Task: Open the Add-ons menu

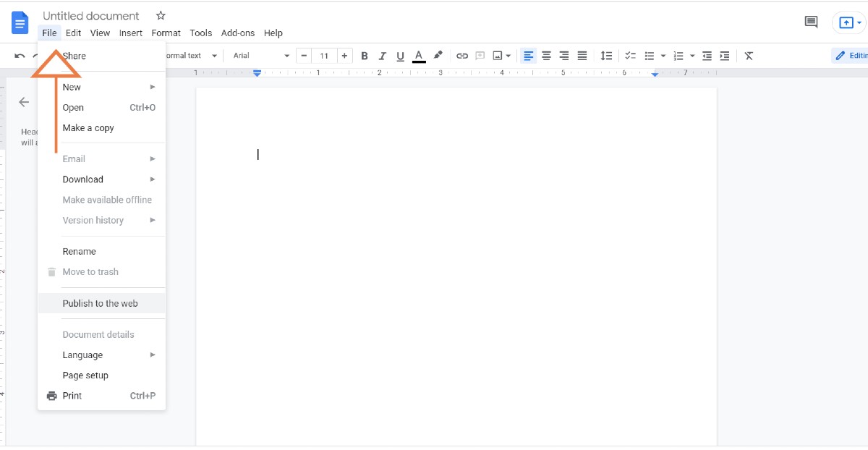Action: [x=238, y=33]
